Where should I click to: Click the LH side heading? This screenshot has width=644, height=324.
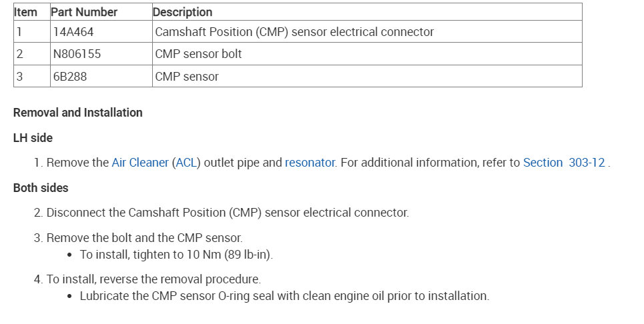pyautogui.click(x=33, y=138)
